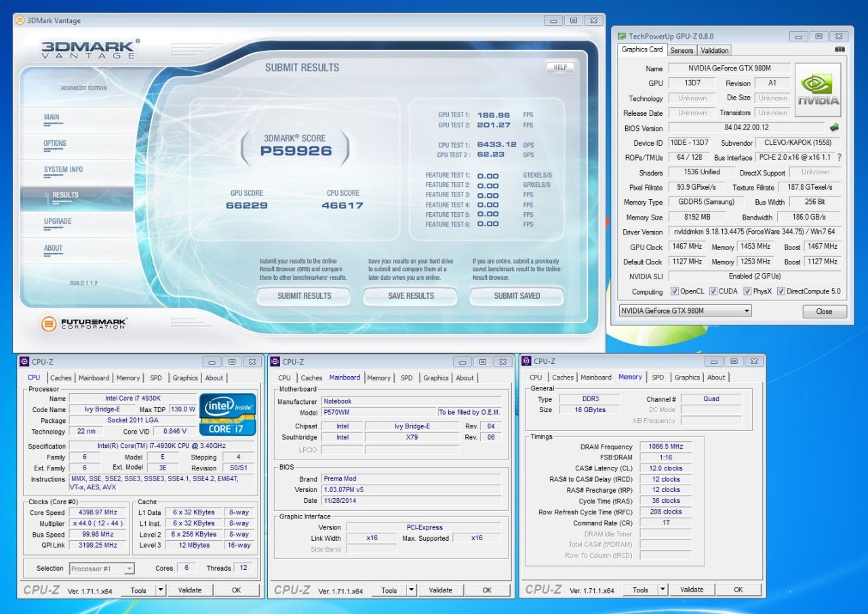Click the NVIDIA logo in GPU-Z
Viewport: 868px width, 614px height.
click(818, 89)
